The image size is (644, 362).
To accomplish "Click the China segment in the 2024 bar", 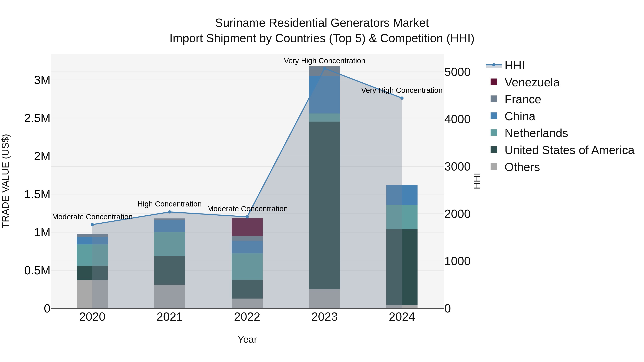I will click(x=402, y=195).
